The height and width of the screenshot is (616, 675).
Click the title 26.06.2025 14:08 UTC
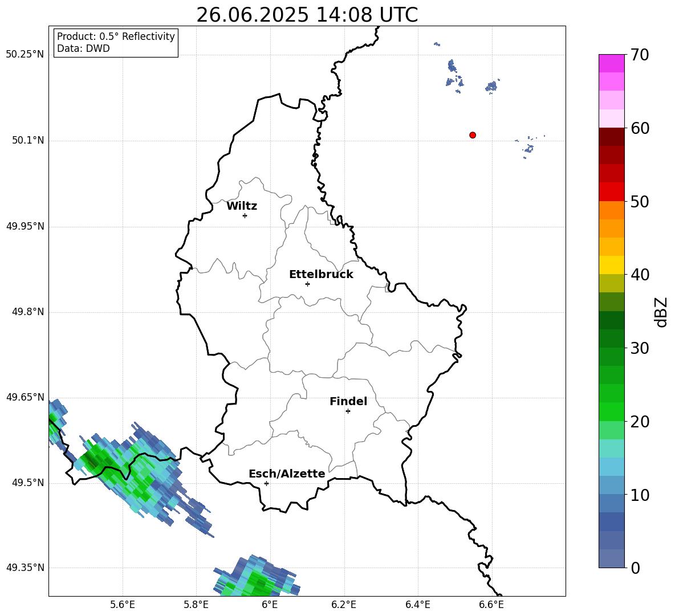(307, 15)
